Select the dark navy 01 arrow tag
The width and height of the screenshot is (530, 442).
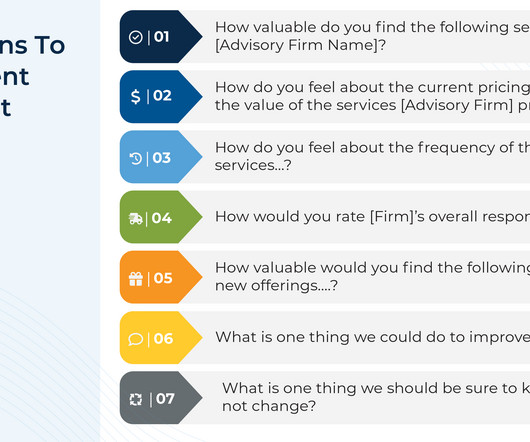(x=161, y=36)
